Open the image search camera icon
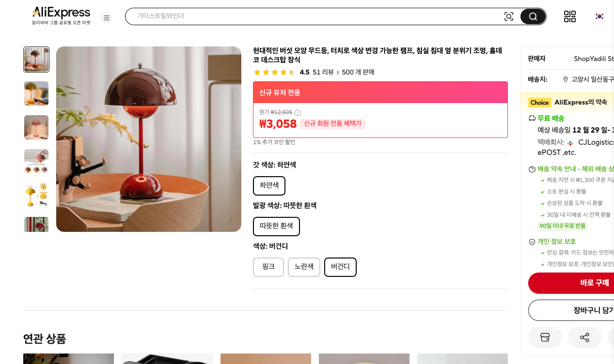This screenshot has height=364, width=614. click(509, 16)
